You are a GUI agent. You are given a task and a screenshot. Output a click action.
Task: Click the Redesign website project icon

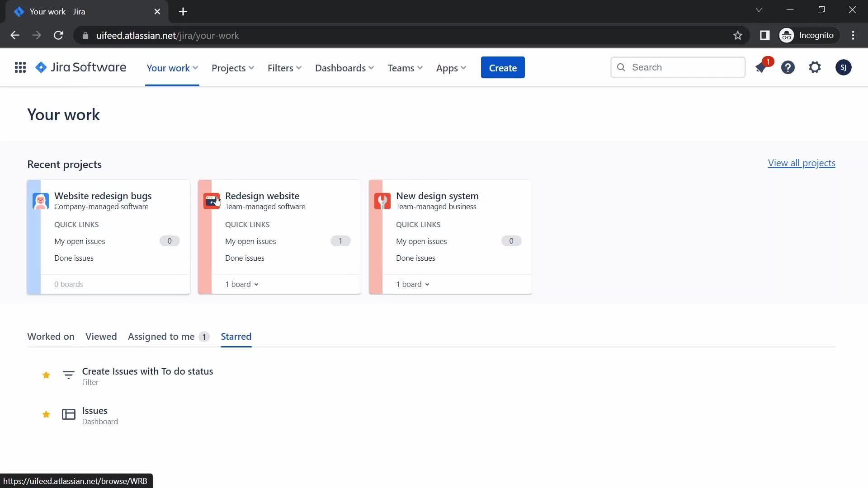coord(212,201)
